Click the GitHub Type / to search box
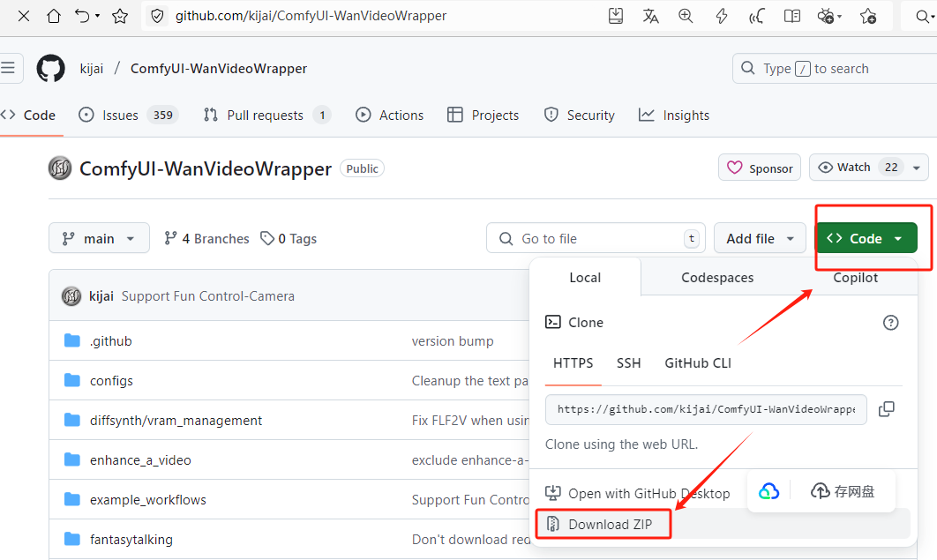Viewport: 937px width, 560px height. pos(835,69)
